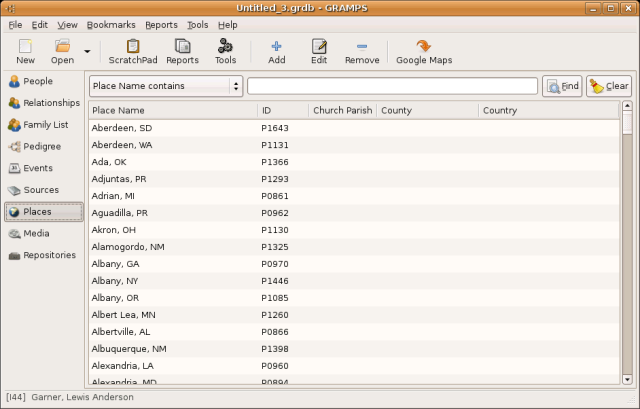Open the ScratchPad tool
Image resolution: width=640 pixels, height=409 pixels.
tap(132, 51)
